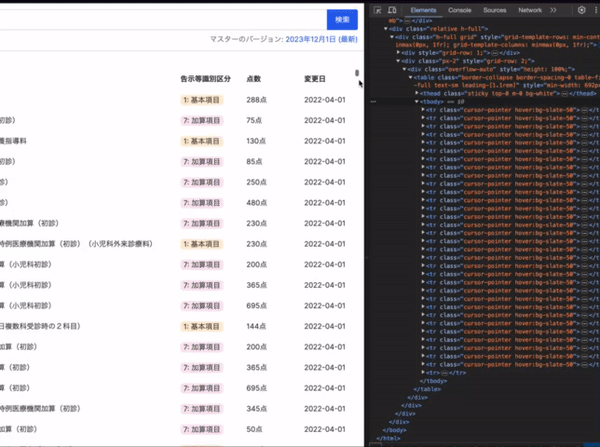Click the 加算項目 badge in the 85点 row
Image resolution: width=600 pixels, height=447 pixels.
coord(202,162)
